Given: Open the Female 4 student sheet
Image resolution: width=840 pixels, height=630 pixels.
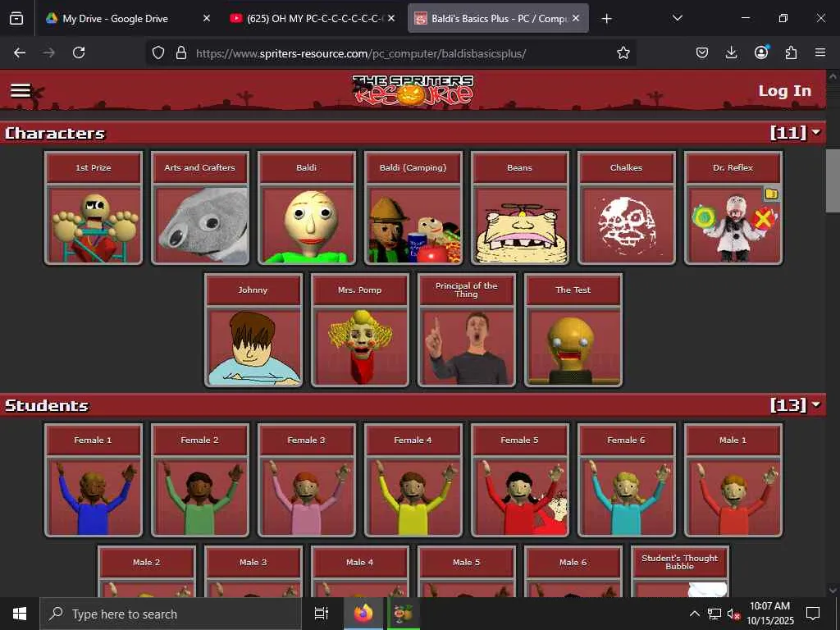Looking at the screenshot, I should [x=413, y=480].
